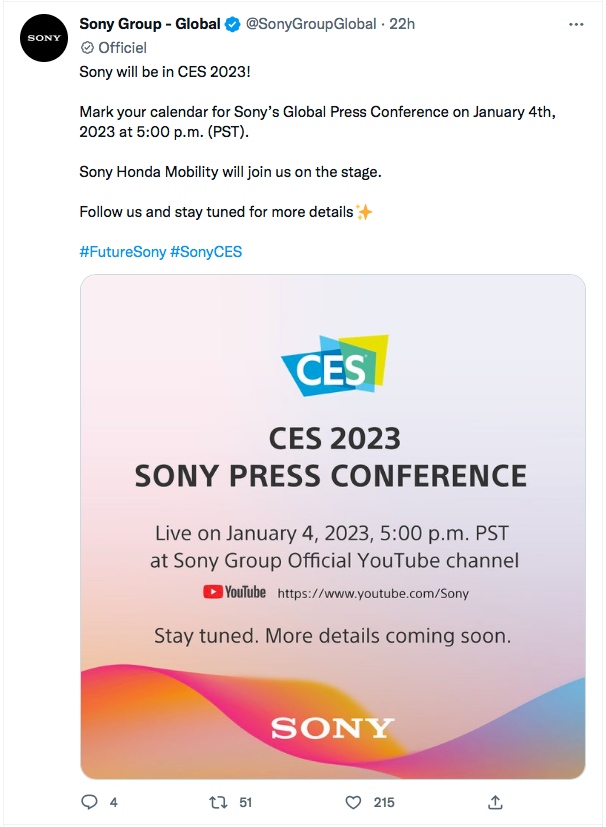Click the reply speech bubble icon
606x827 pixels.
click(89, 802)
